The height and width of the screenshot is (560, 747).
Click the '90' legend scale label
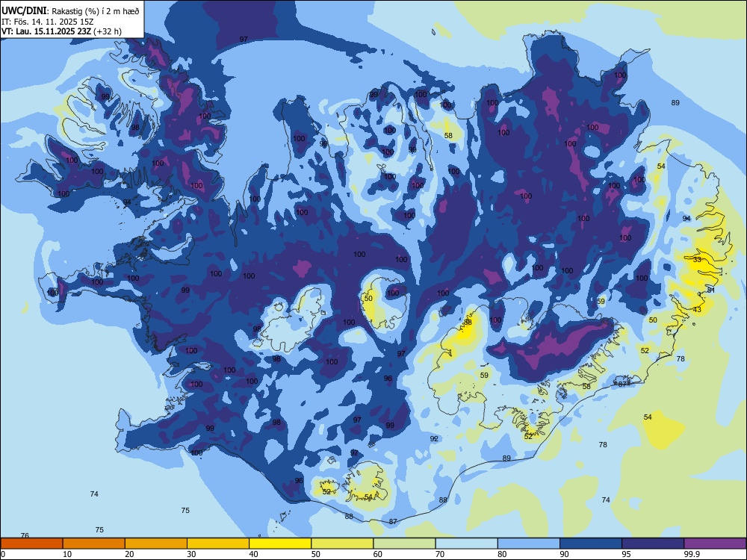tap(564, 554)
